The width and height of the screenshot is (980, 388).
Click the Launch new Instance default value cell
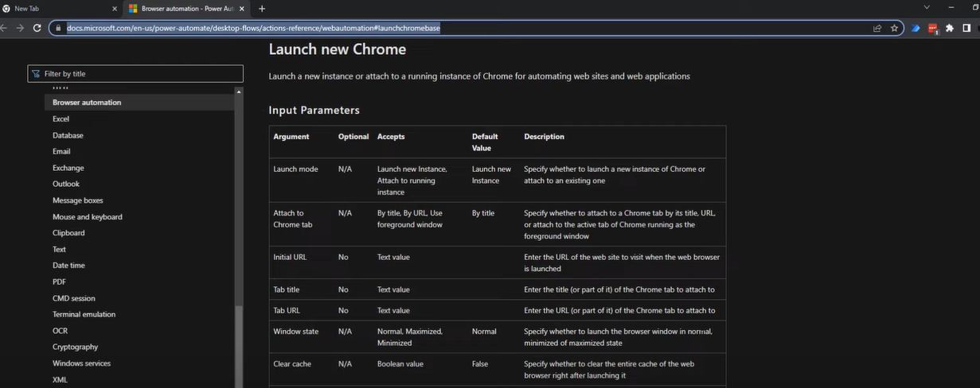(492, 175)
